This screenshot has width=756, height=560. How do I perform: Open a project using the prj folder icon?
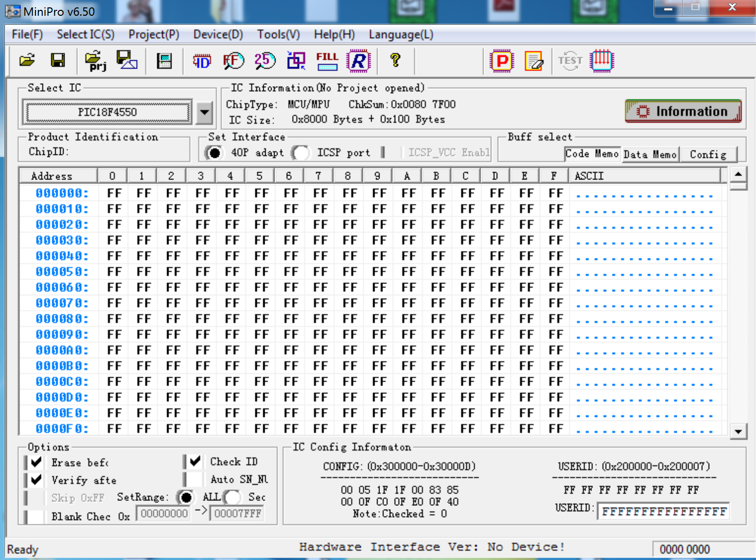(96, 61)
